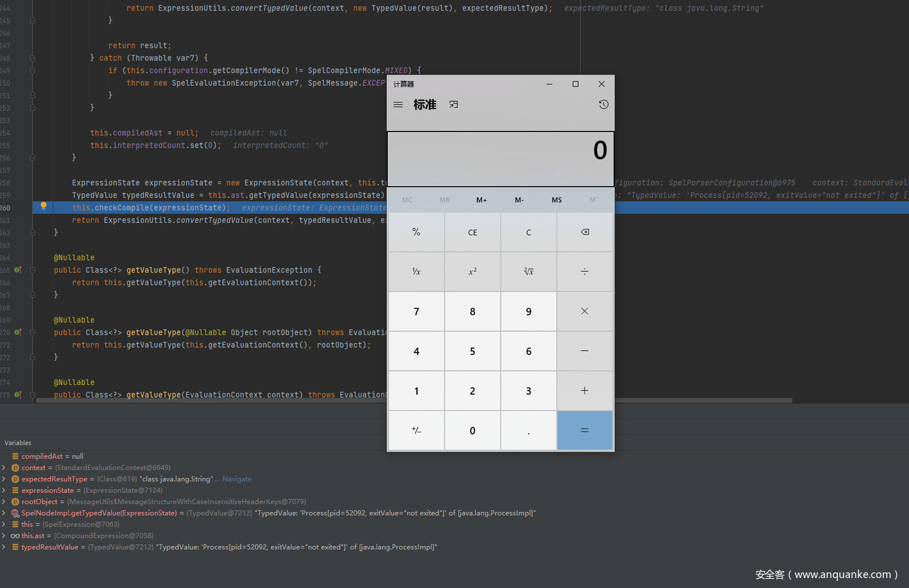Expand the rootObject variable entry
Screen dimensions: 909x588
coord(4,502)
